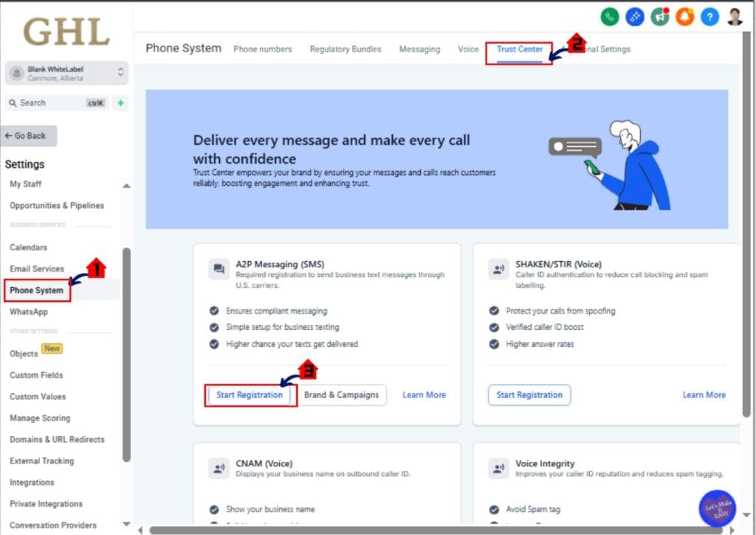This screenshot has height=535, width=756.
Task: Click the green phone dialer icon
Action: [x=610, y=16]
